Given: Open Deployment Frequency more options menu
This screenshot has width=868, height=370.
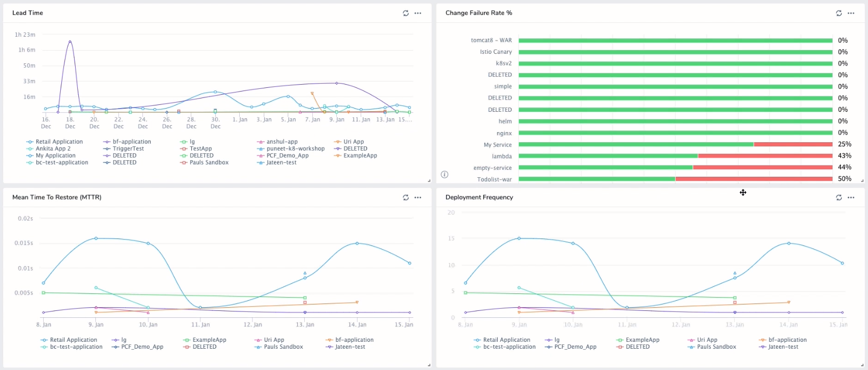Looking at the screenshot, I should click(851, 197).
